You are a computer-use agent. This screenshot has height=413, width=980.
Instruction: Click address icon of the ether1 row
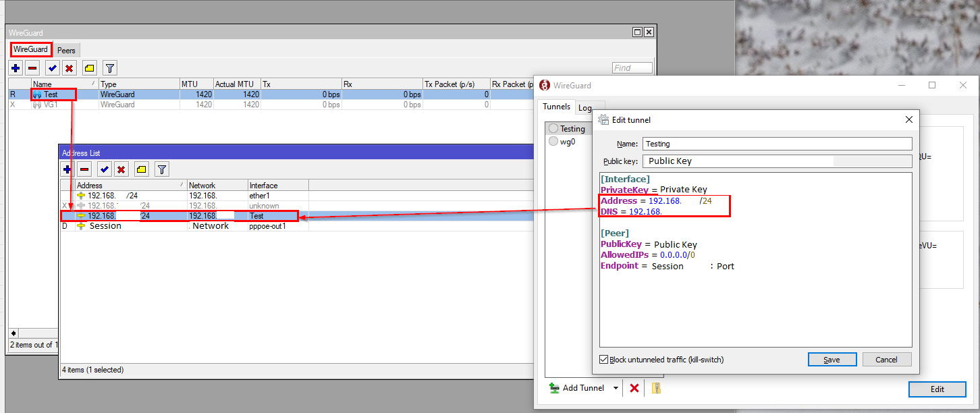pyautogui.click(x=81, y=196)
